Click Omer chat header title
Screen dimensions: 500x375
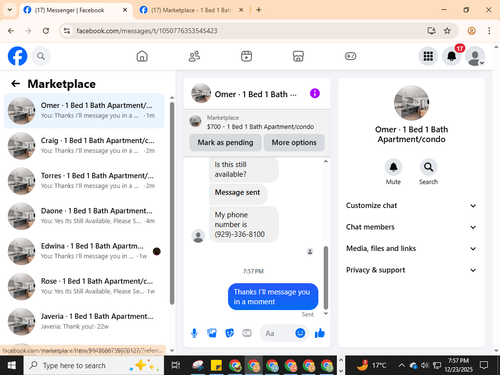click(x=255, y=94)
